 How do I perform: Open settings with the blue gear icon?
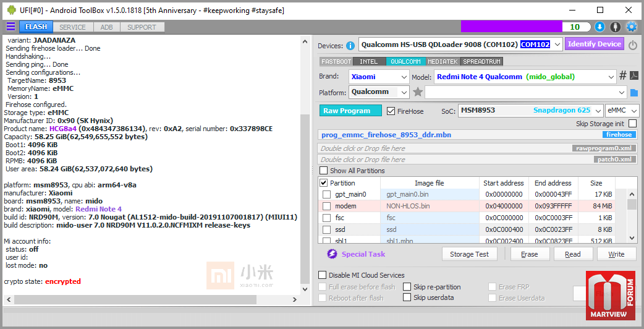pyautogui.click(x=631, y=27)
